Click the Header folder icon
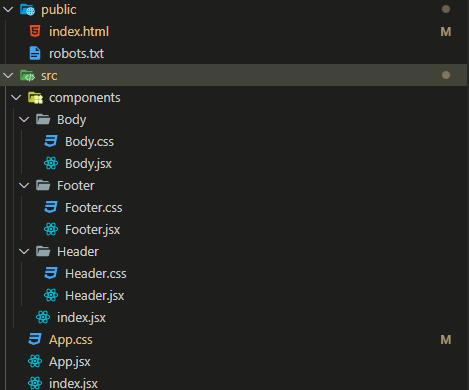The height and width of the screenshot is (390, 469). point(43,251)
